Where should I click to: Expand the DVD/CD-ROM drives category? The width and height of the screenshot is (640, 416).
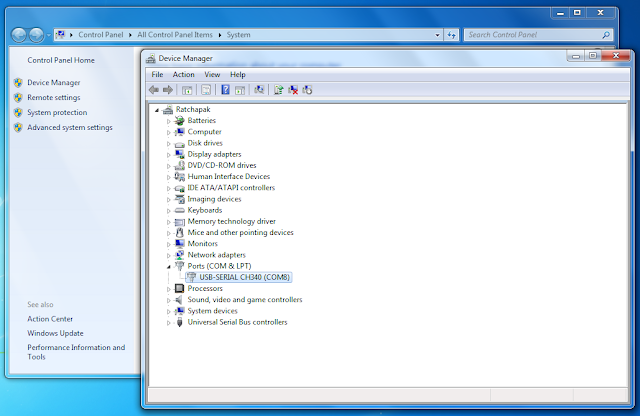[169, 166]
